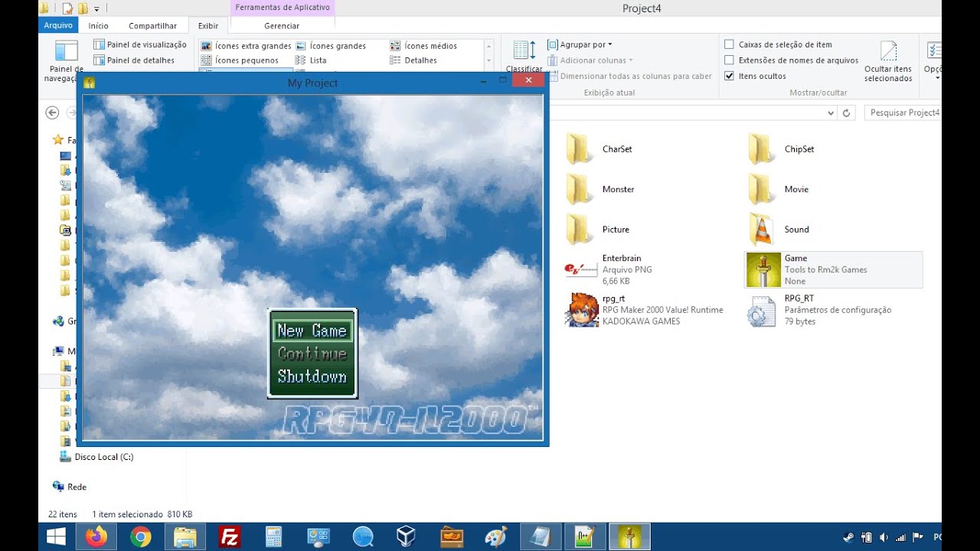Open the ChipSet folder

(762, 149)
